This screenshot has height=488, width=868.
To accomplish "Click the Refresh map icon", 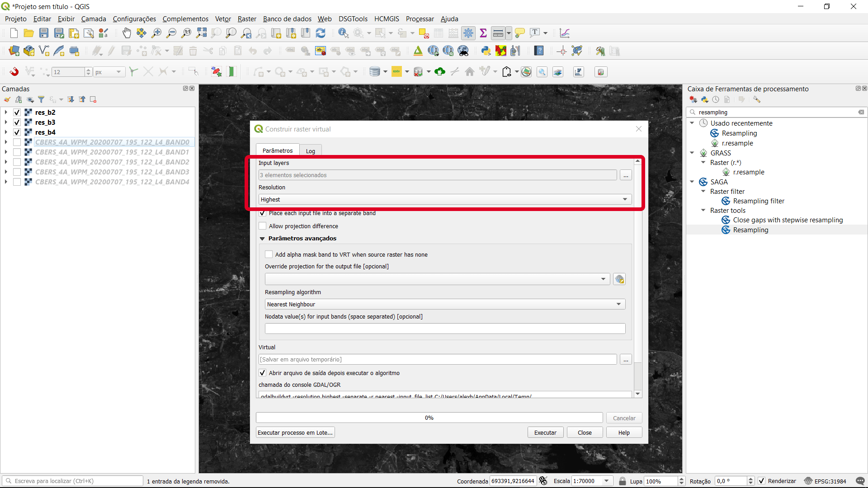I will pos(321,33).
